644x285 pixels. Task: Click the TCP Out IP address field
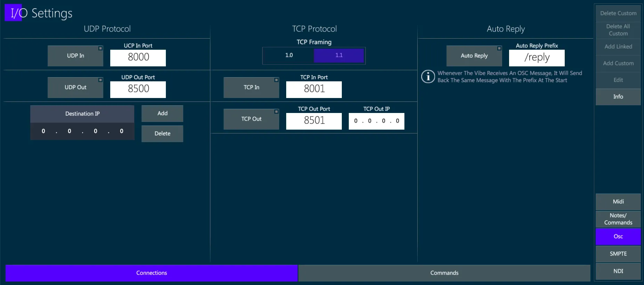(x=377, y=121)
